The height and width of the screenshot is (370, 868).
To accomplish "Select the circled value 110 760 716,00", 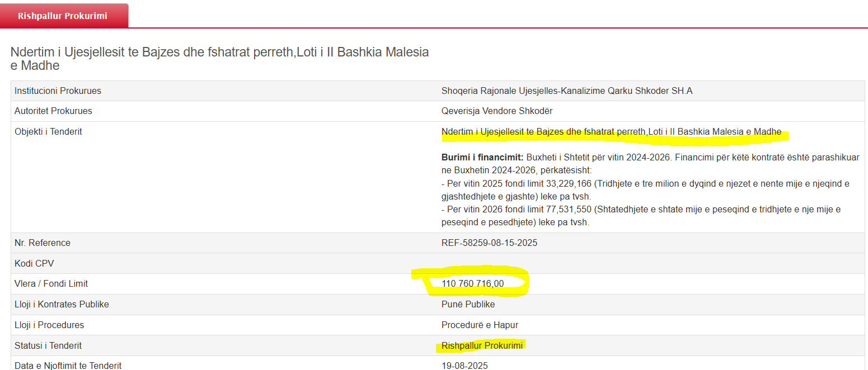I will [x=472, y=283].
